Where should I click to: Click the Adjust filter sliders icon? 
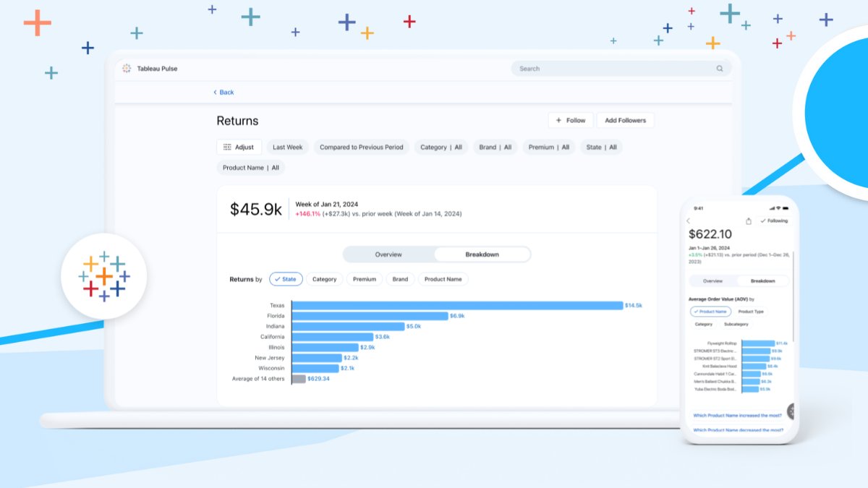pos(227,147)
